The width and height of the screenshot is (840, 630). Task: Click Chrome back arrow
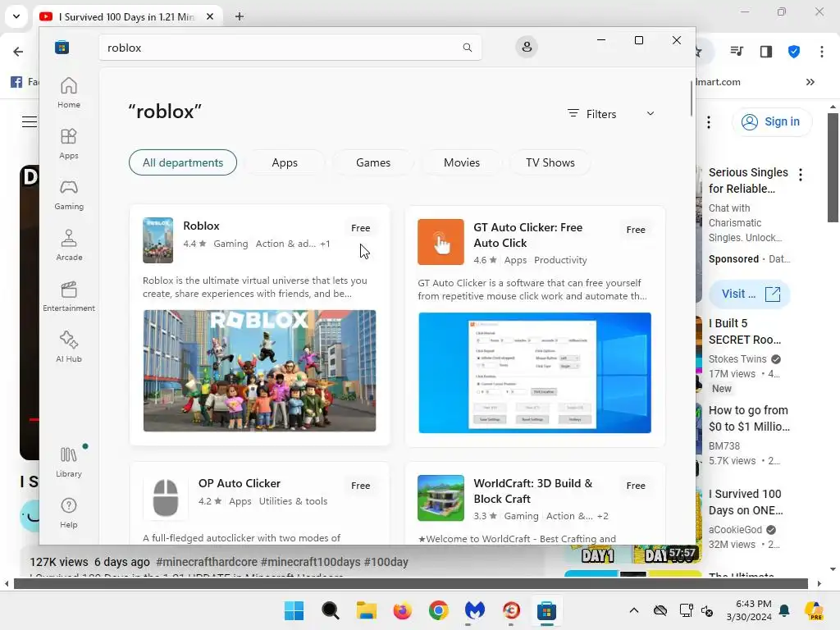[x=18, y=52]
